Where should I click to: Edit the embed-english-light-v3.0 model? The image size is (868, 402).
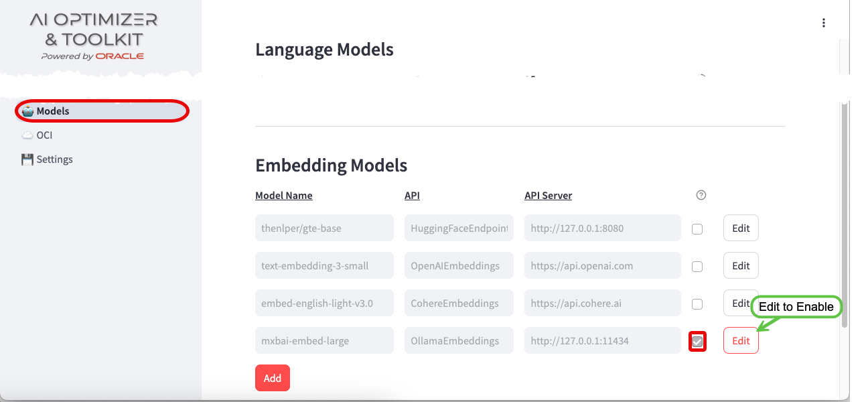(739, 303)
